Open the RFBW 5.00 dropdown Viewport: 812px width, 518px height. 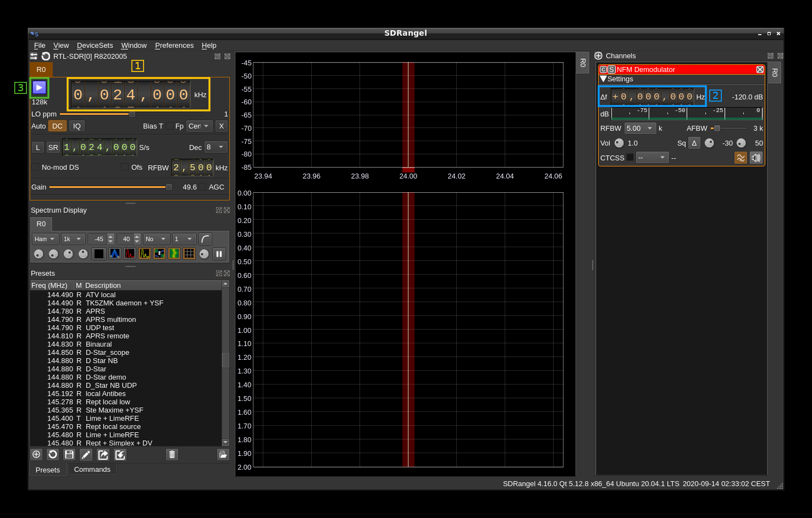point(640,128)
